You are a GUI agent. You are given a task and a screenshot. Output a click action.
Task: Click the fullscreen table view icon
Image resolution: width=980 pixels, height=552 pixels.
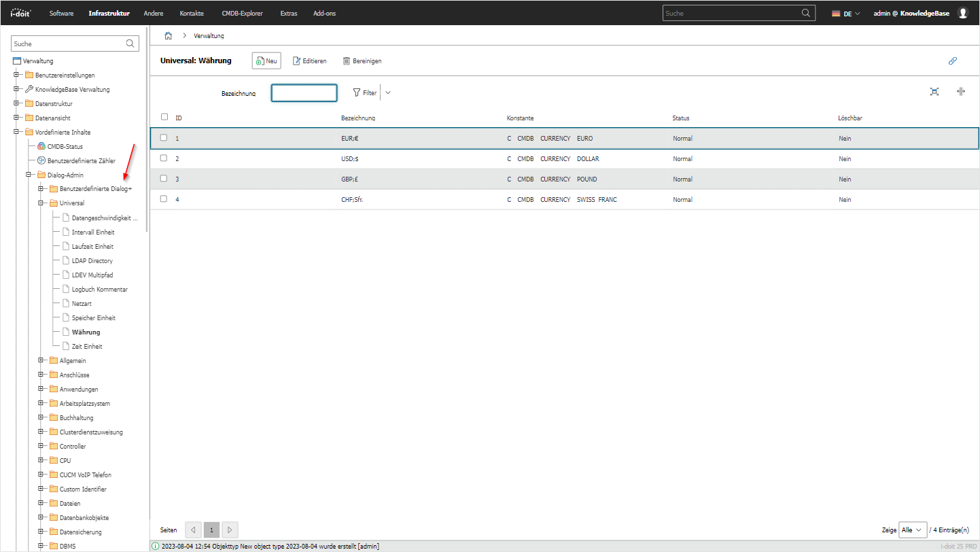pyautogui.click(x=934, y=92)
